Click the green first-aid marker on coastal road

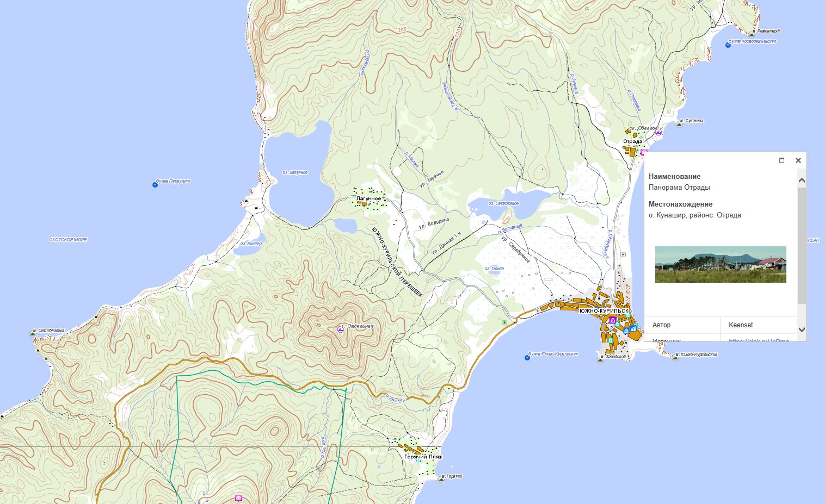click(504, 322)
